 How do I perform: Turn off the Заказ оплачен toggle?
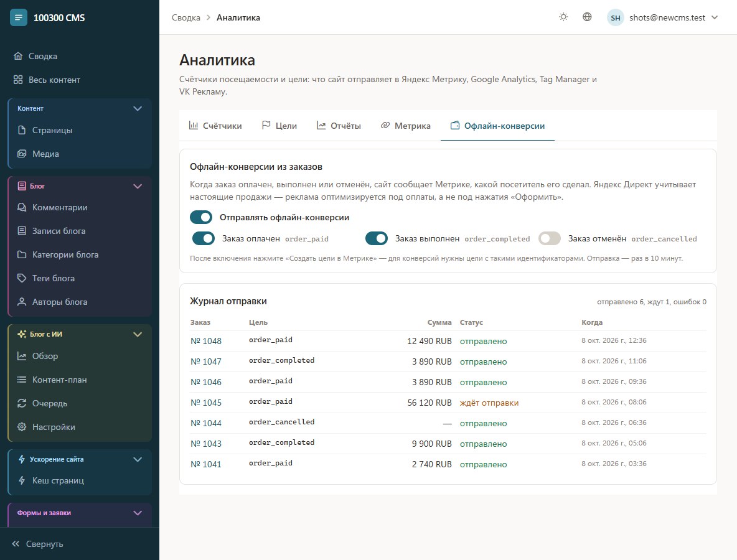coord(204,238)
